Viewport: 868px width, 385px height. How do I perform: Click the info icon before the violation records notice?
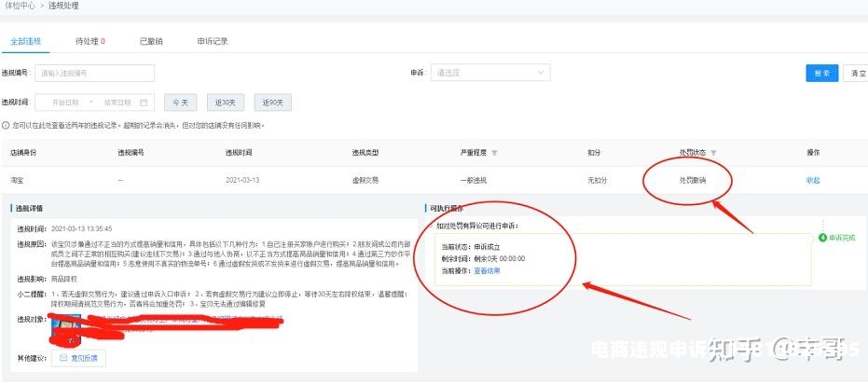pos(6,125)
